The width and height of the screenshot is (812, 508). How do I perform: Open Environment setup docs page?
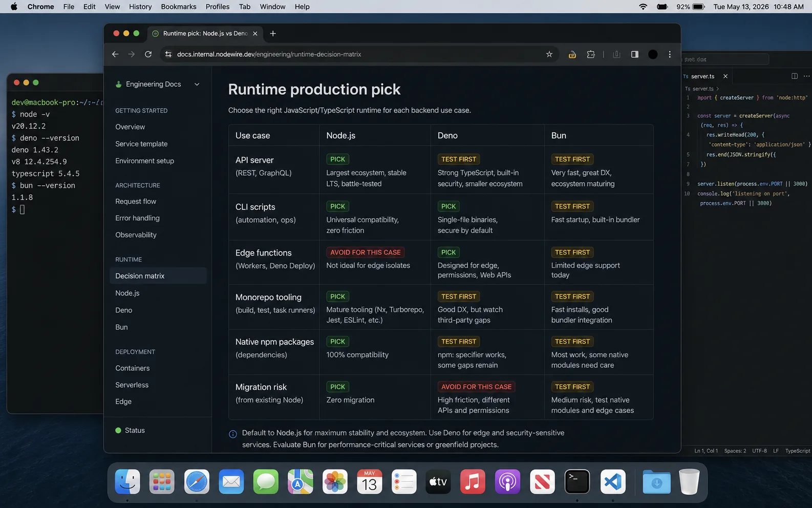click(144, 161)
